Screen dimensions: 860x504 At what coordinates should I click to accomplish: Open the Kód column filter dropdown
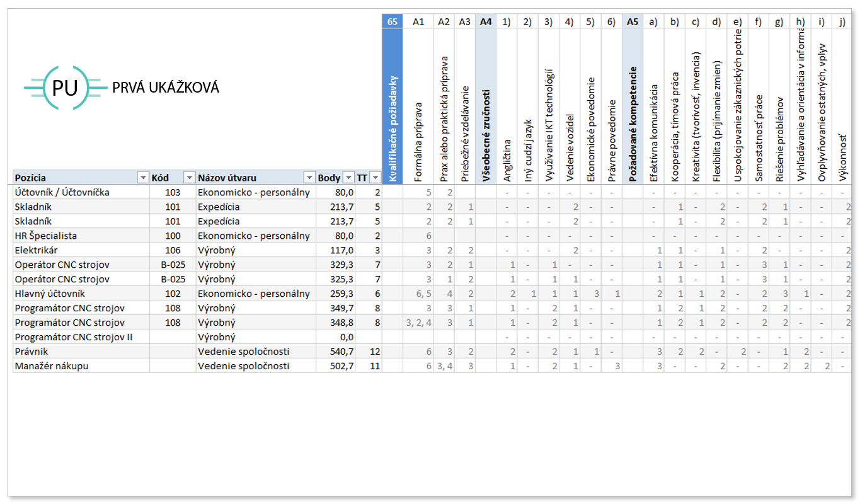tap(189, 178)
